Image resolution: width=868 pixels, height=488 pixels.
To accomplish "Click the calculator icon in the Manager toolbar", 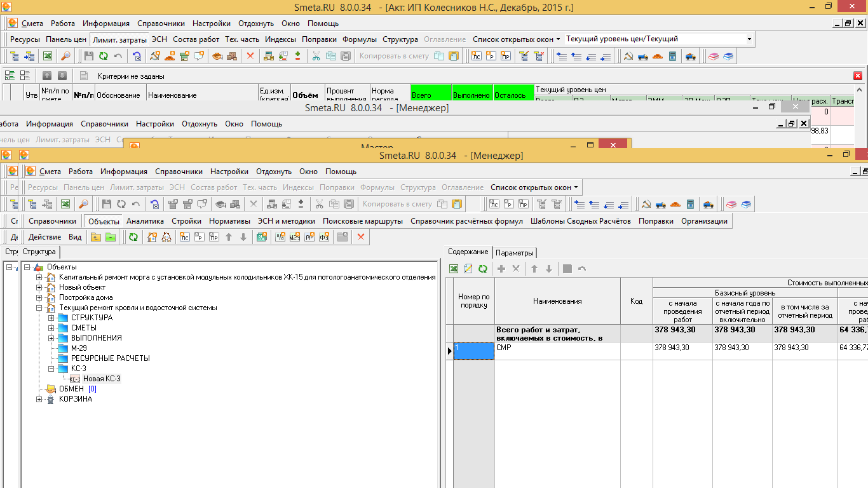I will point(691,204).
